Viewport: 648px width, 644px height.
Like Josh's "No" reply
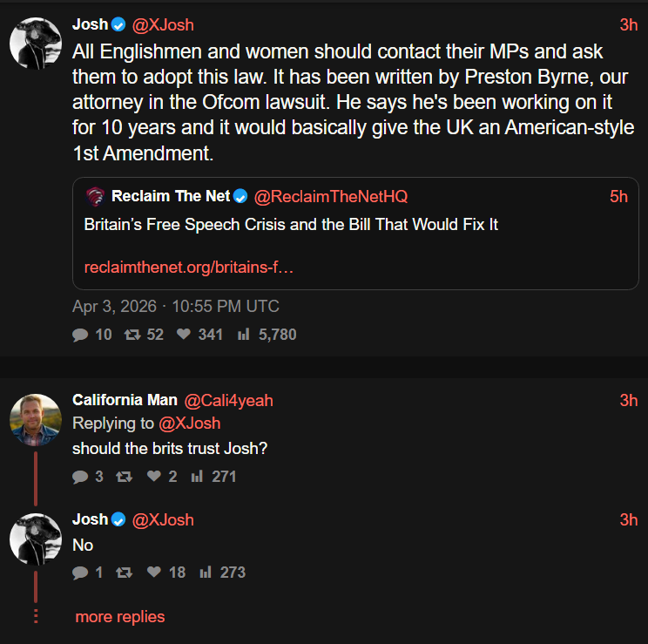(x=154, y=573)
